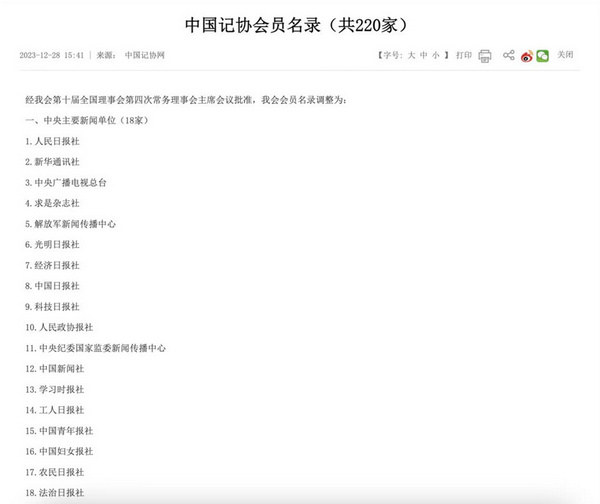600x504 pixels.
Task: Click the entry 9.科技日报社
Action: click(52, 307)
